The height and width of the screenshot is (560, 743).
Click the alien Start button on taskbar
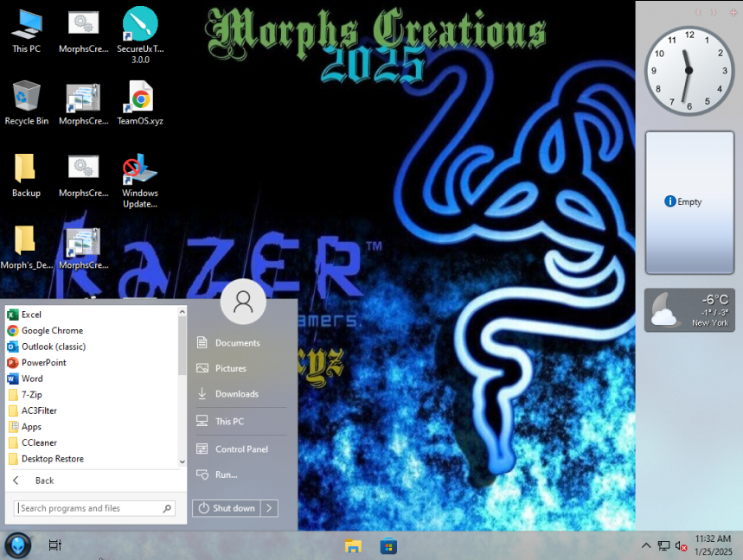pos(18,545)
